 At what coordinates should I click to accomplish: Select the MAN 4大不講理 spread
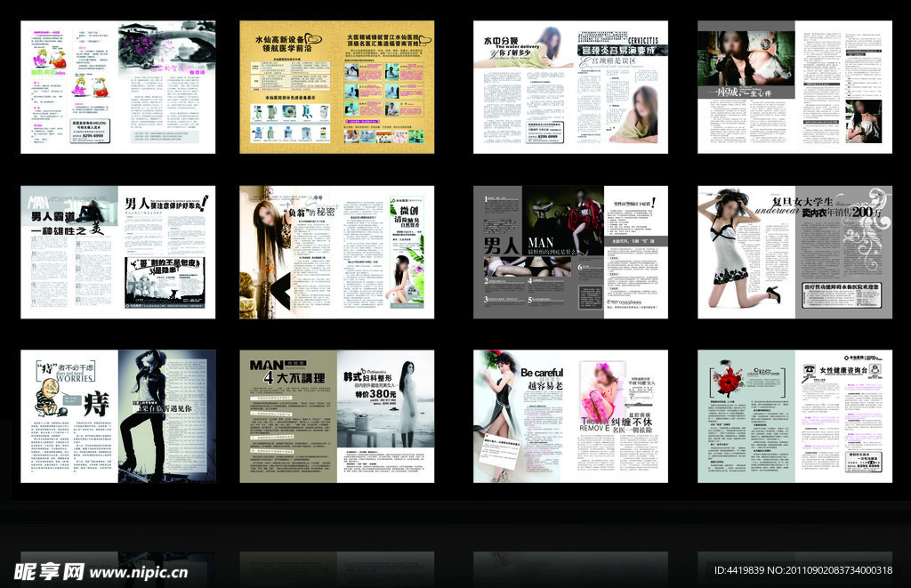(337, 416)
